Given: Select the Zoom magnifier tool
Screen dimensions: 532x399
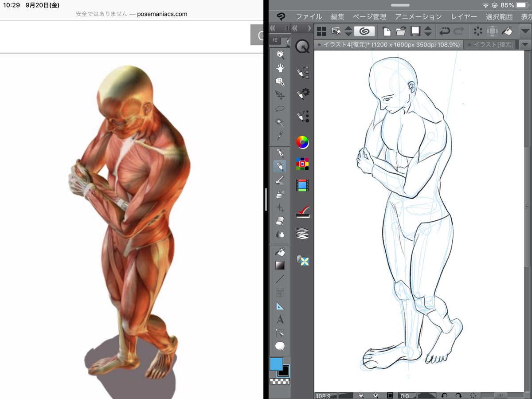Looking at the screenshot, I should click(280, 55).
